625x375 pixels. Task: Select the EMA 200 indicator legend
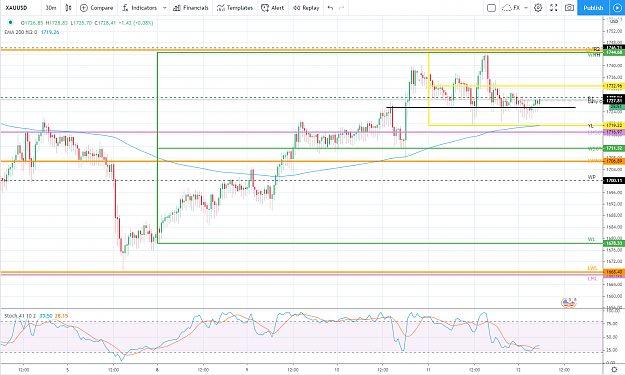[x=20, y=32]
